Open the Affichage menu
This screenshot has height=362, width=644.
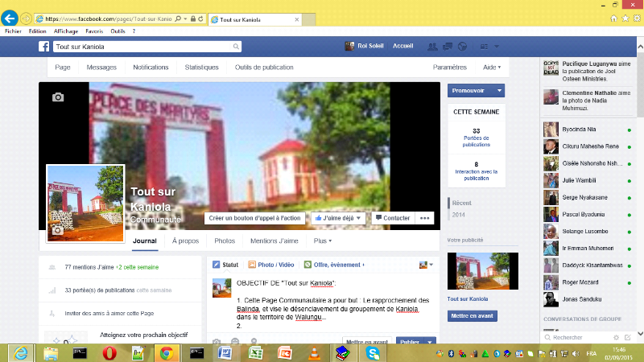point(66,31)
